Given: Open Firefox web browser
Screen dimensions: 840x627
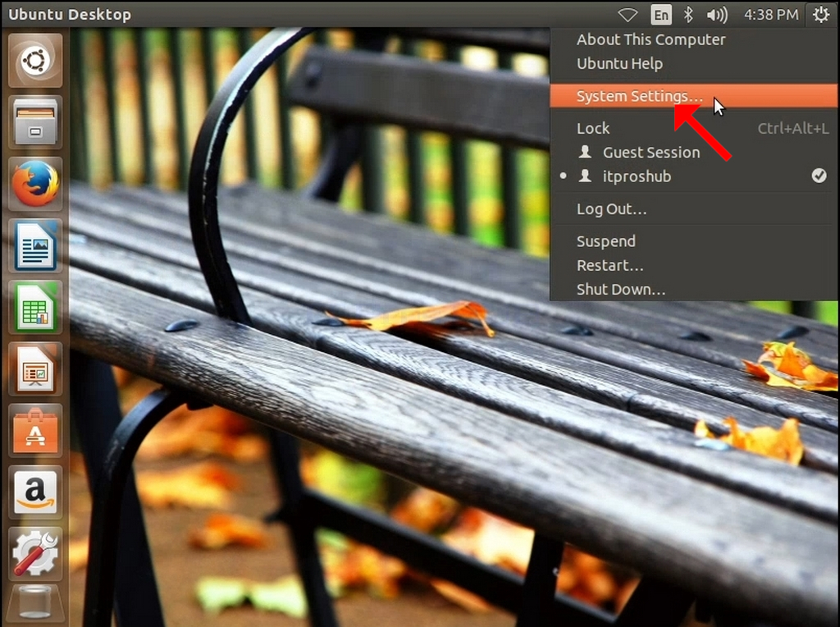Looking at the screenshot, I should tap(35, 184).
